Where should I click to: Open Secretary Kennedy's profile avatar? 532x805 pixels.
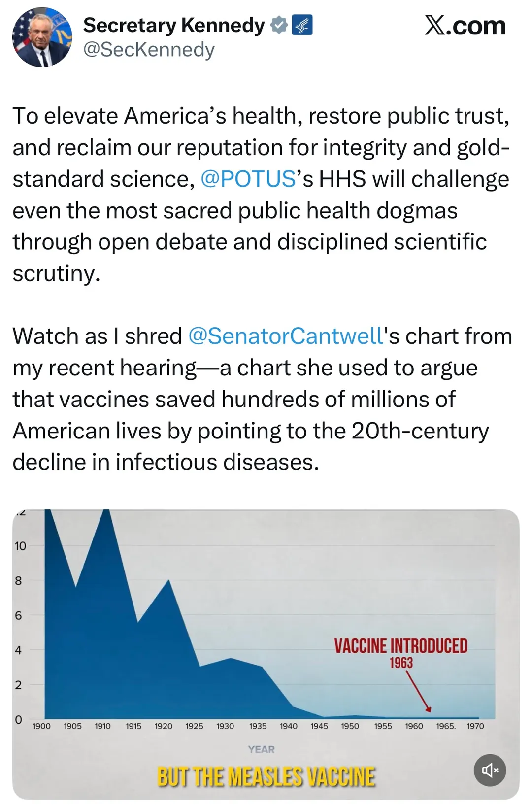pos(42,37)
